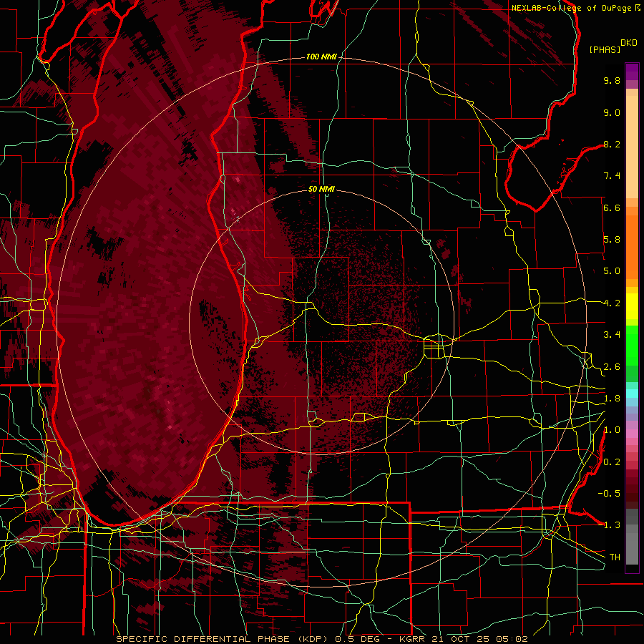The width and height of the screenshot is (644, 644).
Task: Pick the cyan segment of the color bar
Action: point(632,394)
